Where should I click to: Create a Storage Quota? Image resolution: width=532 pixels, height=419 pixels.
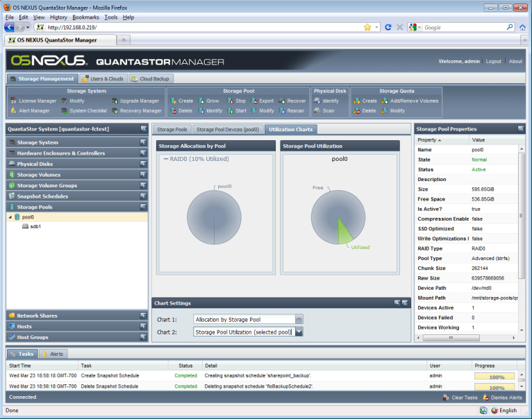point(365,101)
